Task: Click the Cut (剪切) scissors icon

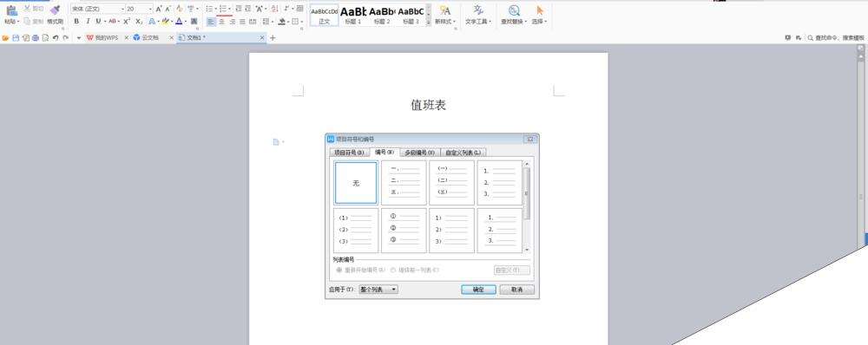Action: point(27,9)
